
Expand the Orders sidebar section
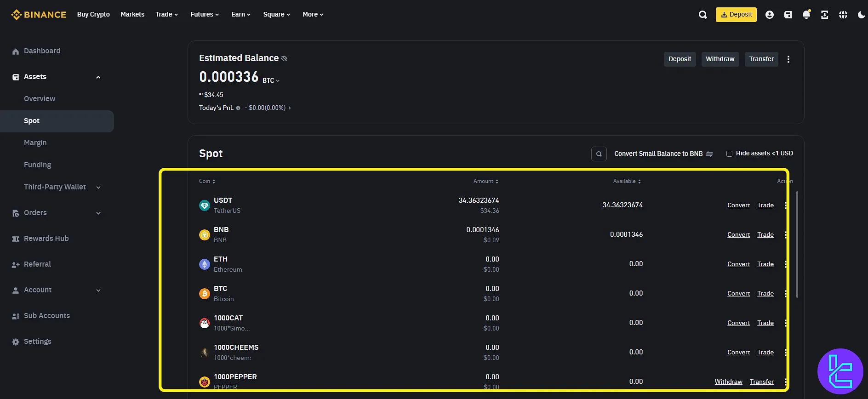(x=98, y=213)
